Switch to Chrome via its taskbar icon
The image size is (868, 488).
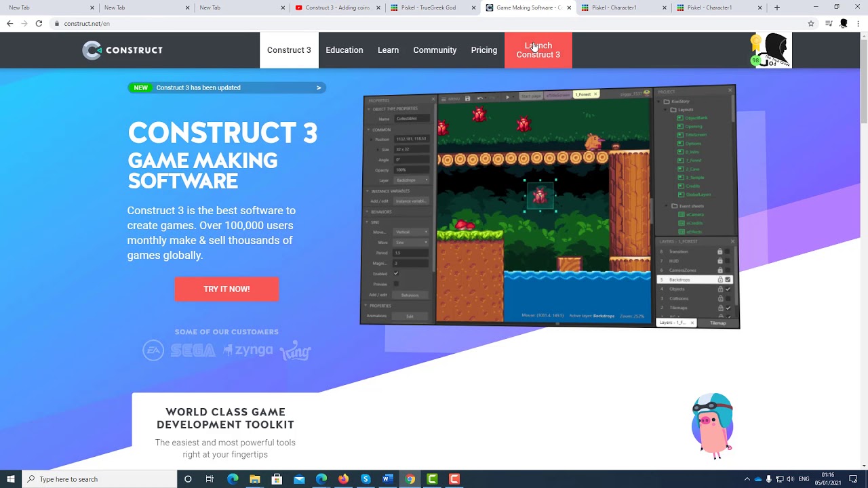[x=410, y=479]
